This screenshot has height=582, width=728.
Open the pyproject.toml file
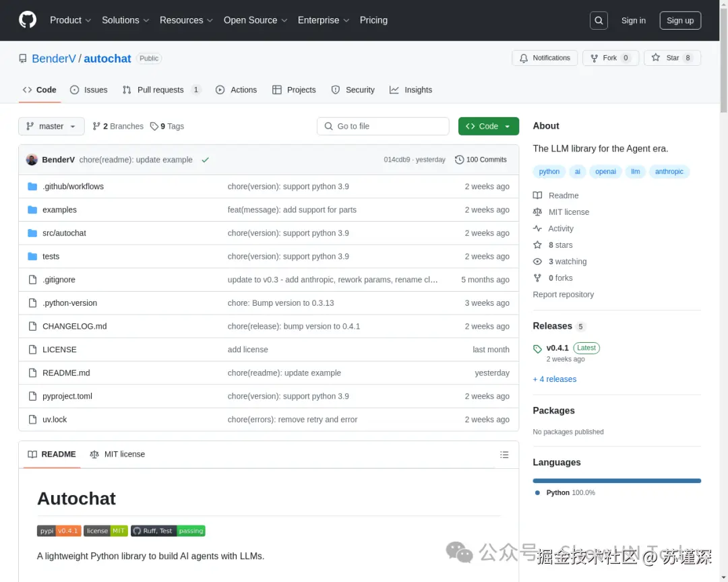click(67, 396)
